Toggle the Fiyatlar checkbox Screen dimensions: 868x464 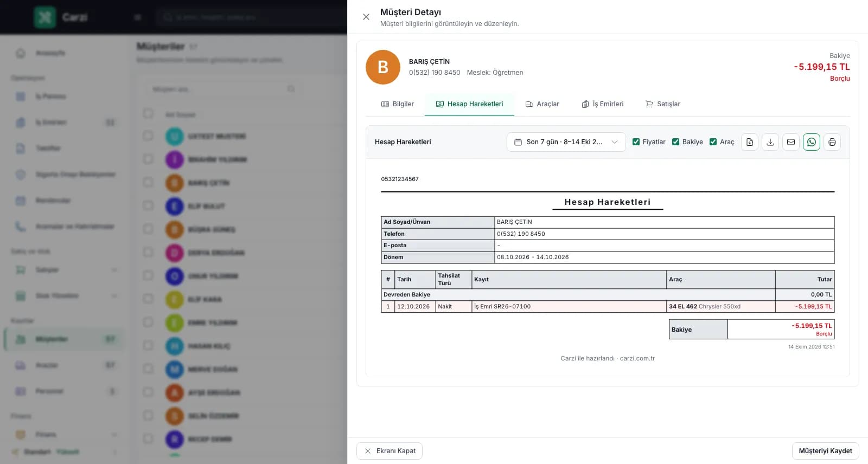636,142
